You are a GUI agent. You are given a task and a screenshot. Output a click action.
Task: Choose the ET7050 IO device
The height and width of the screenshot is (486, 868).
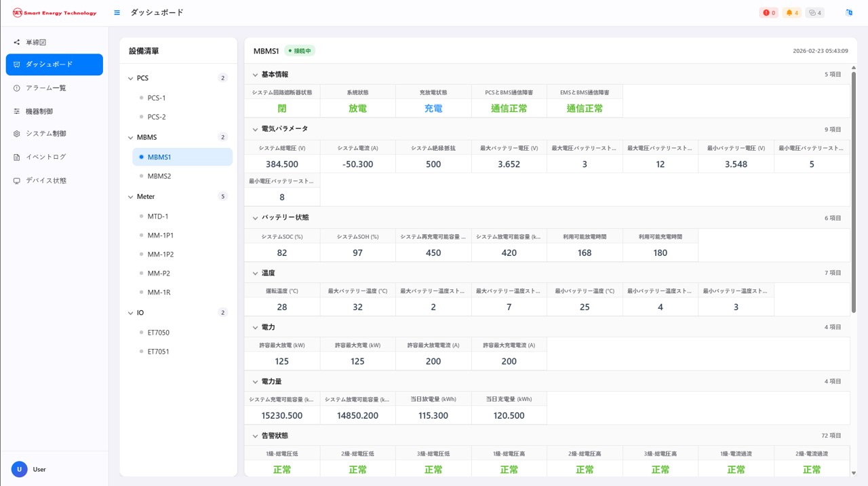point(159,333)
